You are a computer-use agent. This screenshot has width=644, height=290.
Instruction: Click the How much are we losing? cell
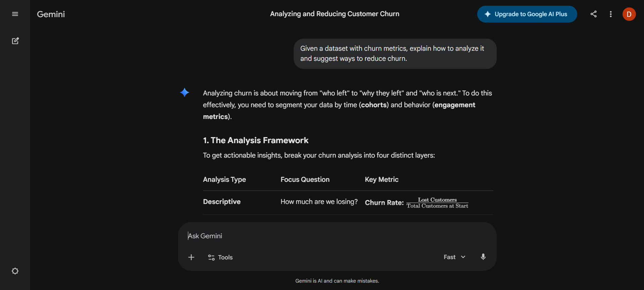(319, 202)
